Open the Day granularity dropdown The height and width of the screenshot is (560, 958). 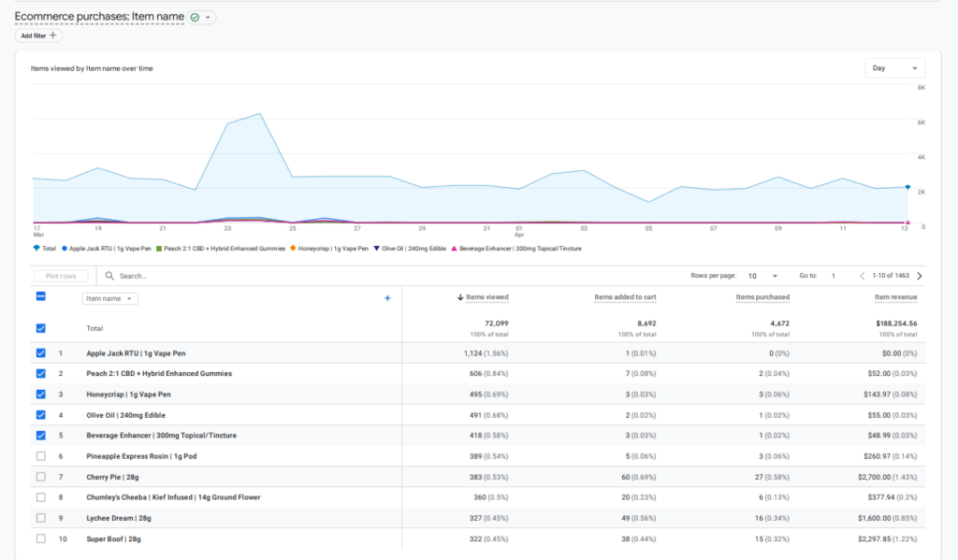coord(894,68)
